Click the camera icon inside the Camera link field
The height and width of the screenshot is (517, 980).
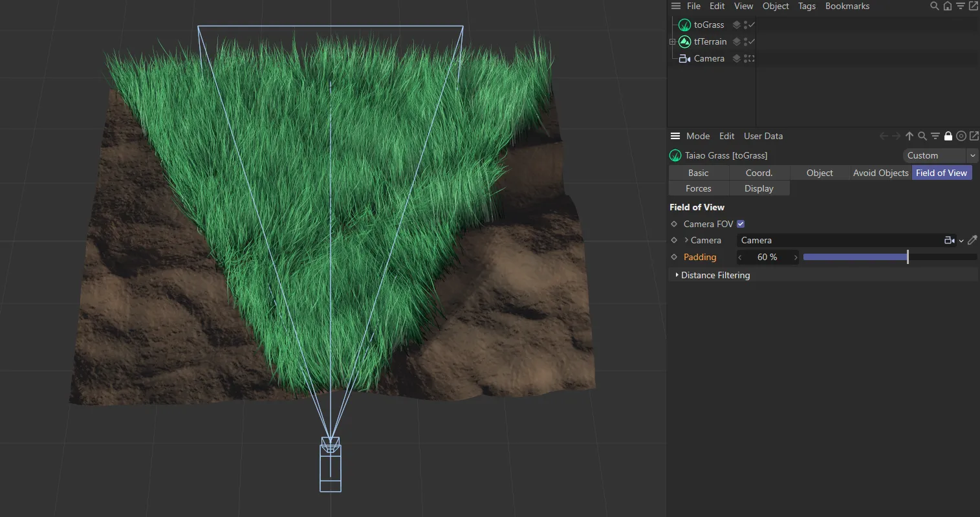tap(950, 240)
